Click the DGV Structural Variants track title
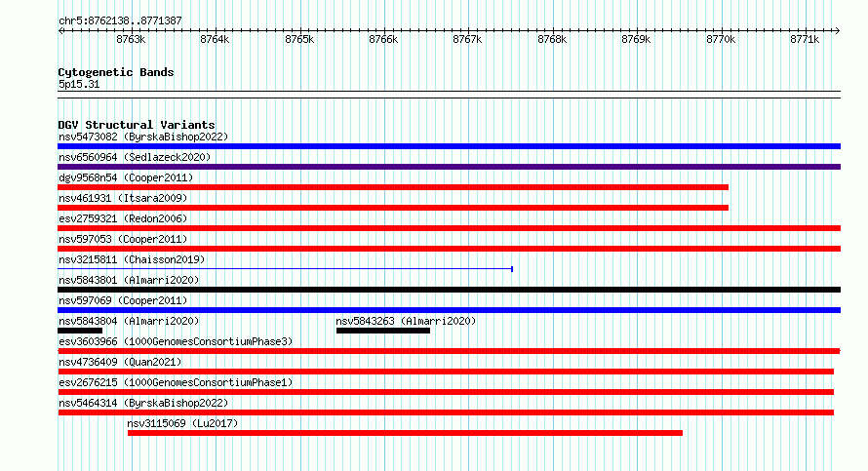The height and width of the screenshot is (471, 868). coord(137,125)
